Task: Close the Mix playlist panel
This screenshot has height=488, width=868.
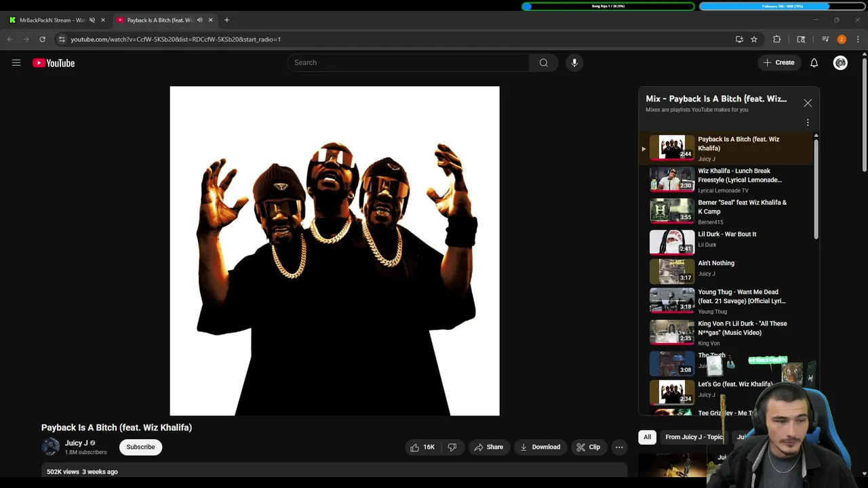Action: (x=808, y=103)
